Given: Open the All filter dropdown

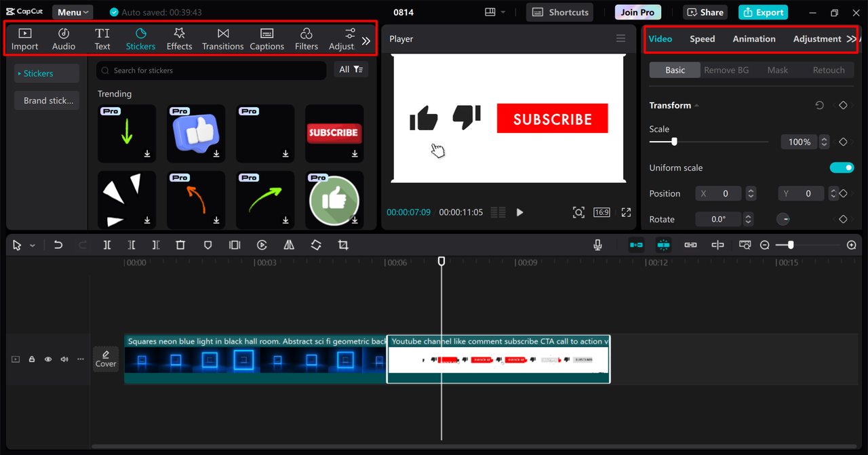Looking at the screenshot, I should point(351,69).
